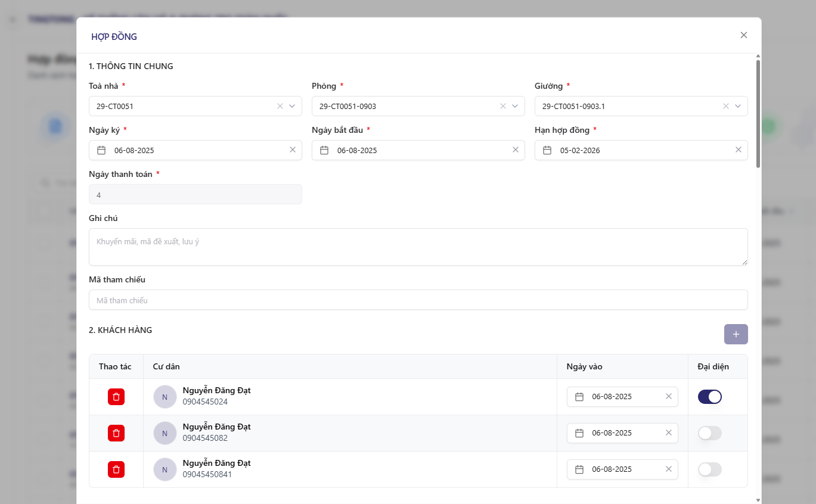This screenshot has width=816, height=504.
Task: Delete resident with phone 0904545082
Action: pyautogui.click(x=116, y=433)
